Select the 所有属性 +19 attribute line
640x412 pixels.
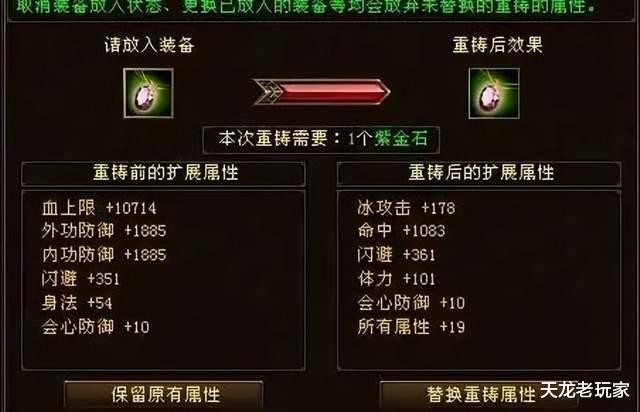point(411,327)
